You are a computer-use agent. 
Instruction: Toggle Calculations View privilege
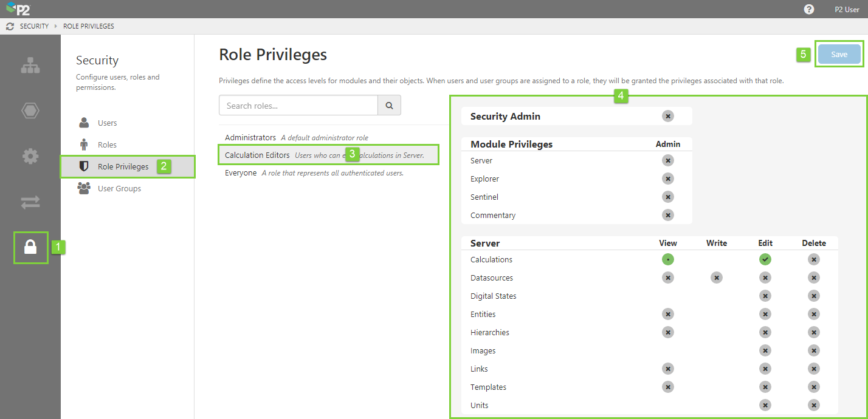[667, 259]
